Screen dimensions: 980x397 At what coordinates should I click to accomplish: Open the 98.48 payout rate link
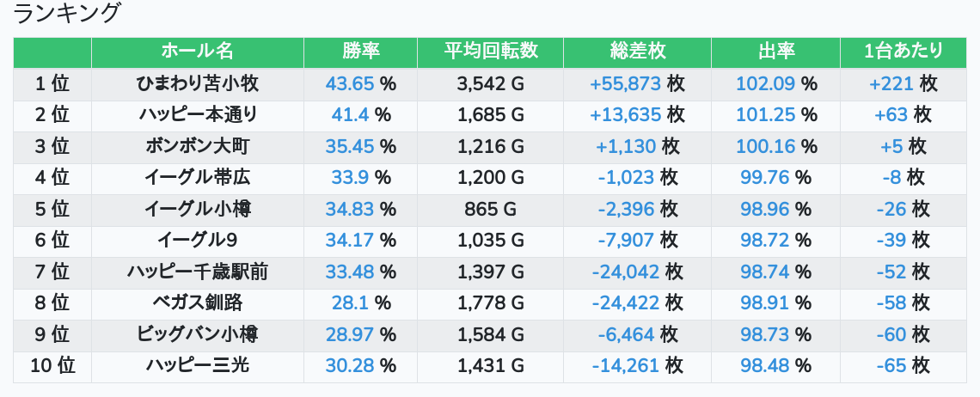point(765,366)
